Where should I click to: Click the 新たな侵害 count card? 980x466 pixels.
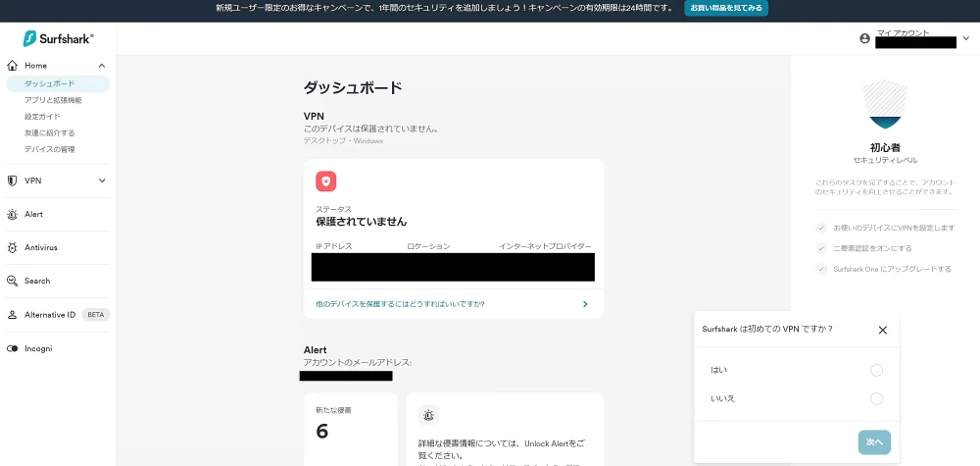(x=350, y=429)
